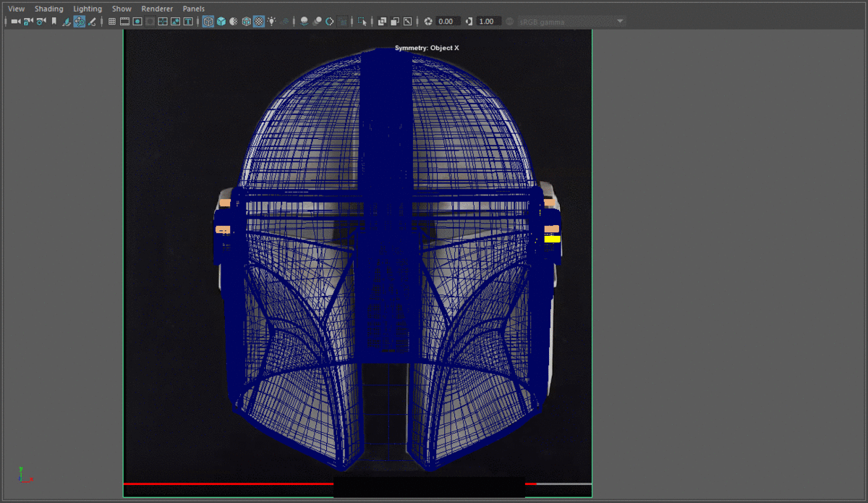This screenshot has width=868, height=503.
Task: Click the Safe Action icon
Action: [174, 22]
